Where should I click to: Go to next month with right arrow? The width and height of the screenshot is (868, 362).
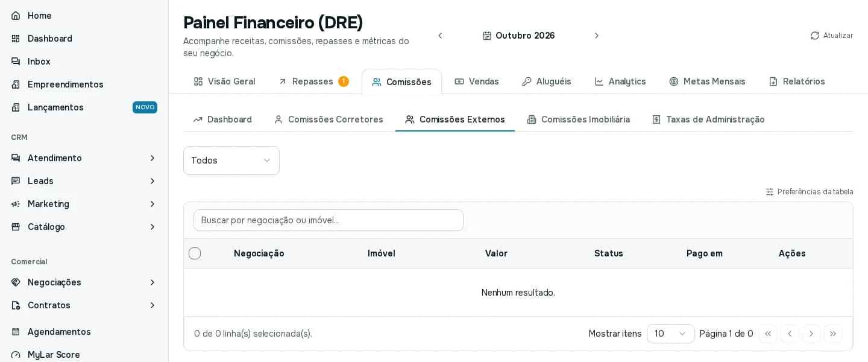[597, 36]
